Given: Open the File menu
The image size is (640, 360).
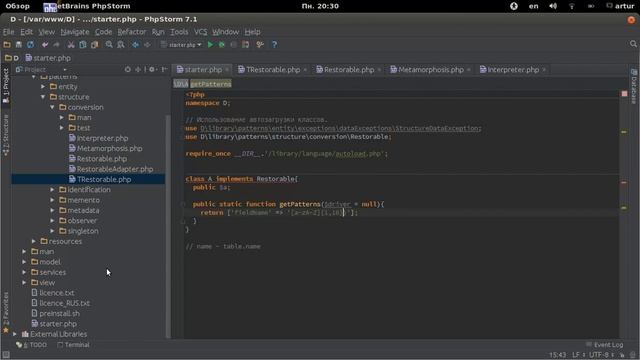Looking at the screenshot, I should 9,32.
